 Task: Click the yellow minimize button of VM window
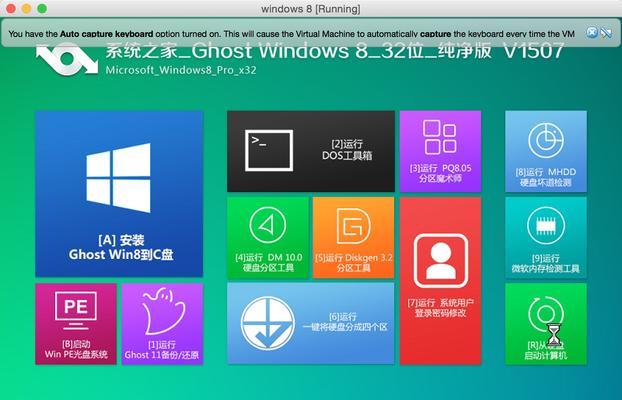(26, 9)
